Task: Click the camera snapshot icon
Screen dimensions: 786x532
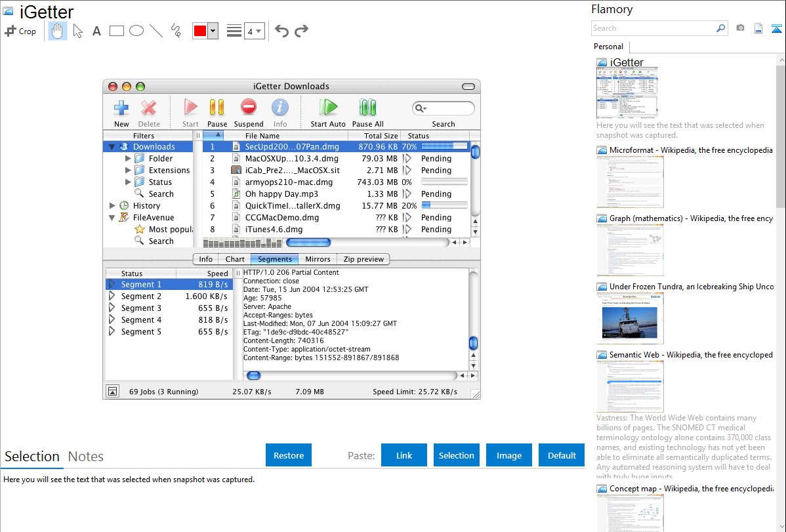Action: click(x=740, y=28)
